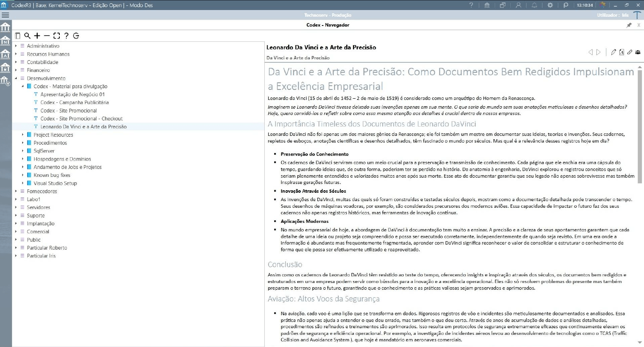This screenshot has width=644, height=347.
Task: Click the refresh icon in navigator toolbar
Action: point(76,36)
